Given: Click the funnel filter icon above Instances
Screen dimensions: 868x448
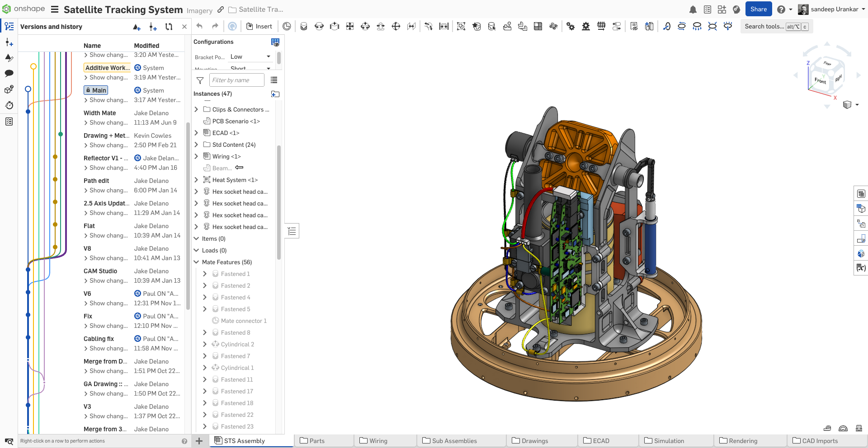Looking at the screenshot, I should click(200, 80).
